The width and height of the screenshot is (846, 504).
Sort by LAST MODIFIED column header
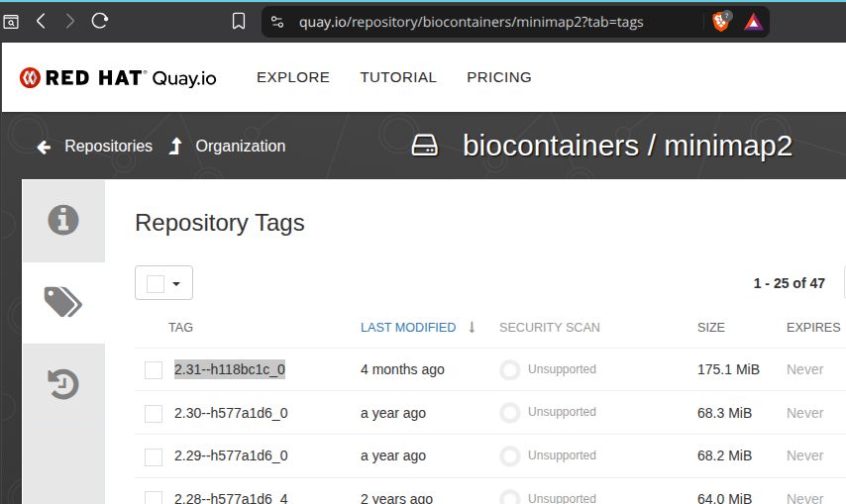pyautogui.click(x=408, y=327)
